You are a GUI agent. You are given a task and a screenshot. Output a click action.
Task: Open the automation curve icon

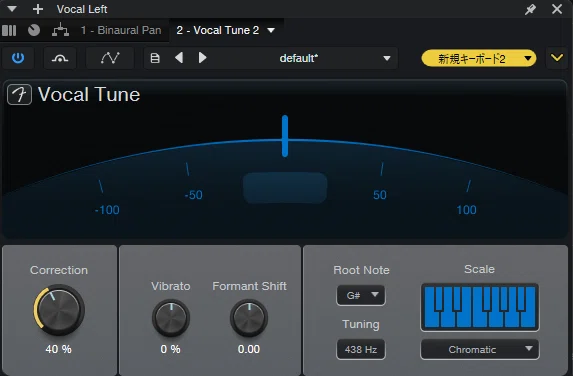[x=110, y=58]
